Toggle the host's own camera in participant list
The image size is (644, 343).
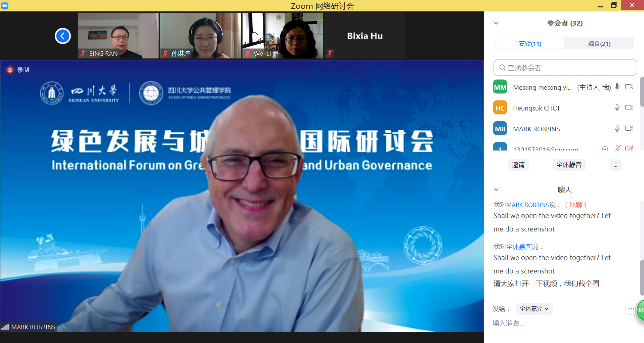coord(629,87)
